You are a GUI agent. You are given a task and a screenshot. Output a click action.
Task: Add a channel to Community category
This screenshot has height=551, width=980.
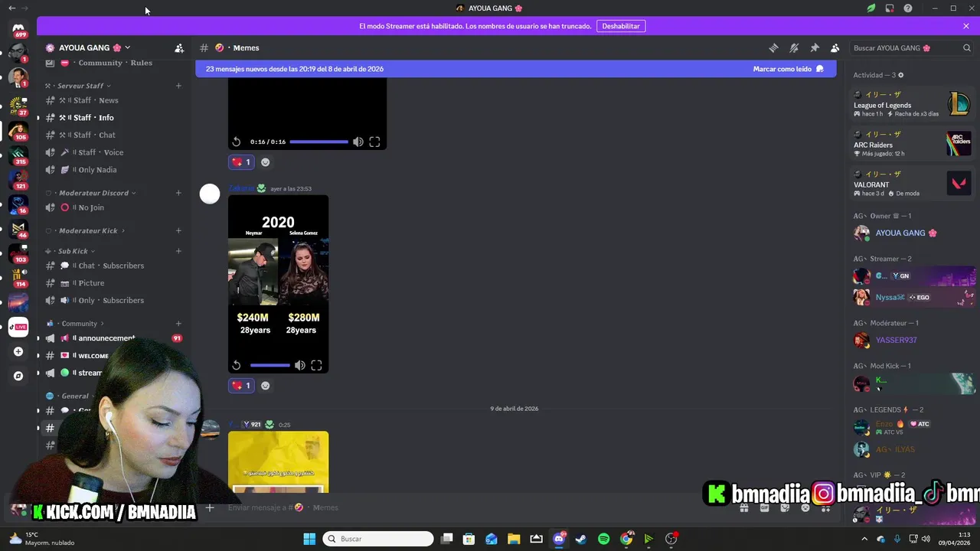tap(178, 324)
